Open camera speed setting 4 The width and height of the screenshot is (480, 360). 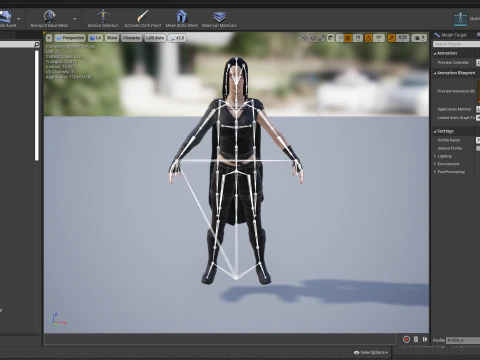419,38
